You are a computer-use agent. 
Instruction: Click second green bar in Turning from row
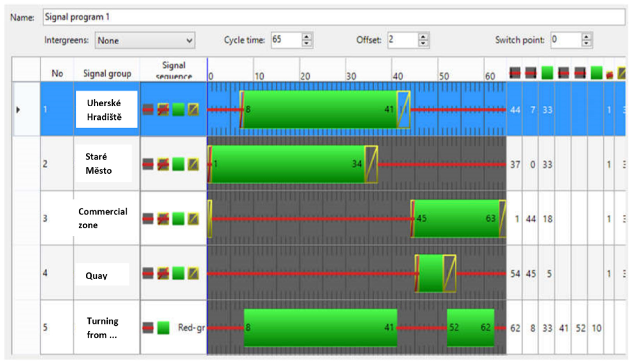[x=470, y=328]
